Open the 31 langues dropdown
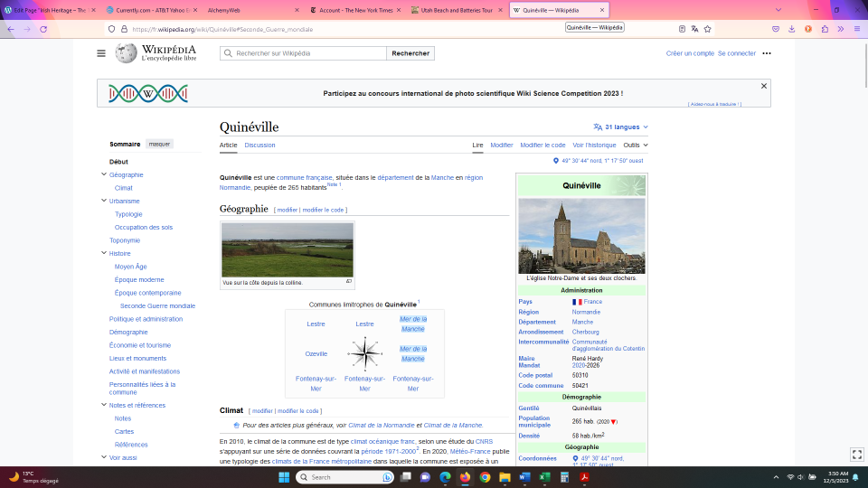Image resolution: width=868 pixels, height=488 pixels. coord(621,127)
